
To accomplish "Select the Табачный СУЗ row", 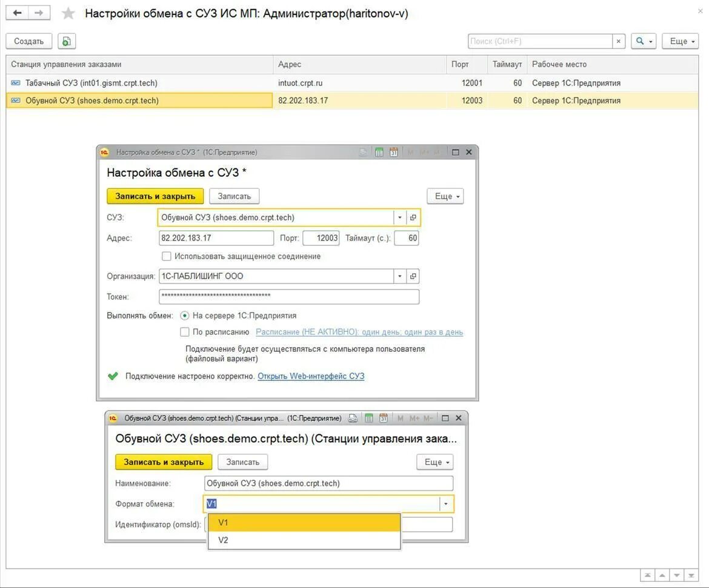I will point(352,83).
